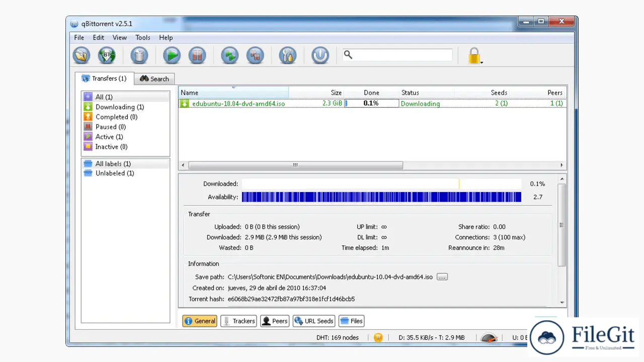Click the 2.3 GiB size cell

(x=332, y=104)
